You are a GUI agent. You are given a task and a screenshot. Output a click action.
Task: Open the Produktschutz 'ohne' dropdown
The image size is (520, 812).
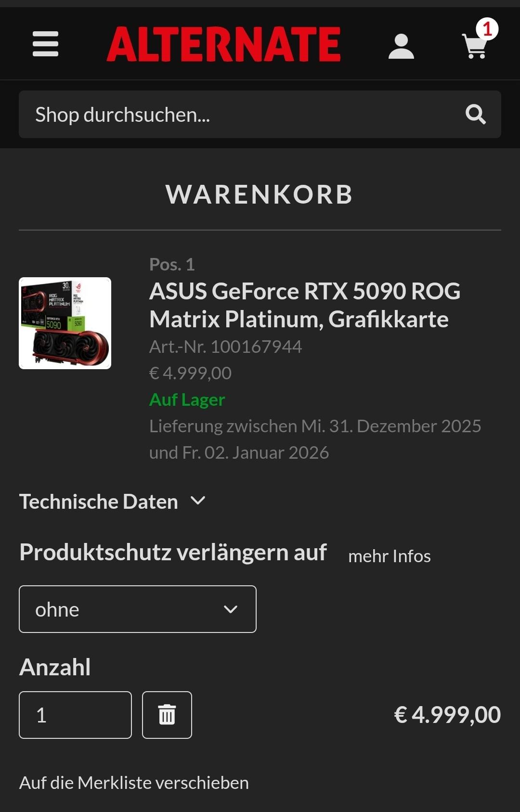138,609
